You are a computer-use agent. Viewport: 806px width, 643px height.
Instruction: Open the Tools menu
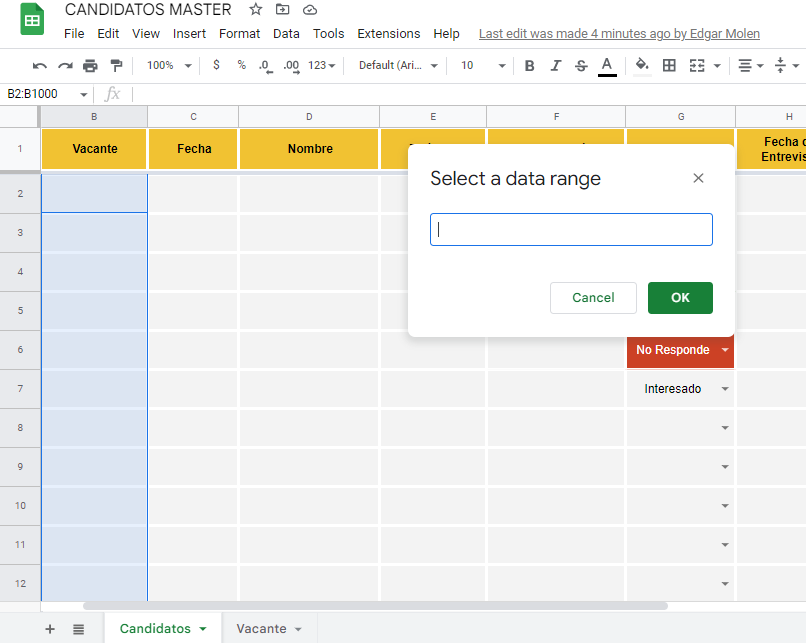(x=328, y=34)
